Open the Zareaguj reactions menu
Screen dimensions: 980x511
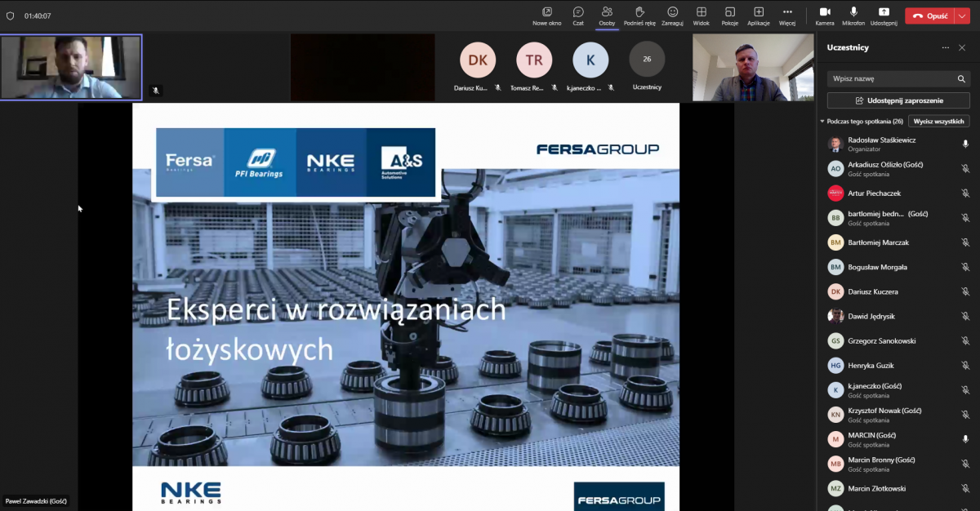(673, 16)
